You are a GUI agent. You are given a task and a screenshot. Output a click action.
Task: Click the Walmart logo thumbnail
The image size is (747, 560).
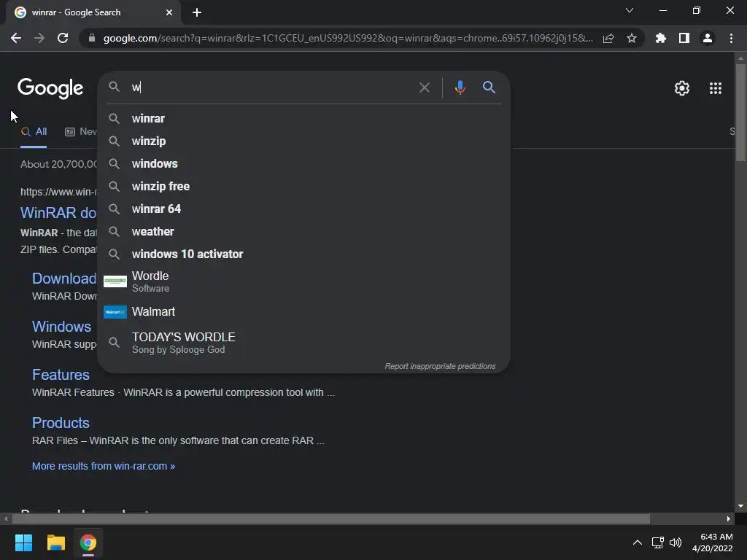(x=115, y=312)
